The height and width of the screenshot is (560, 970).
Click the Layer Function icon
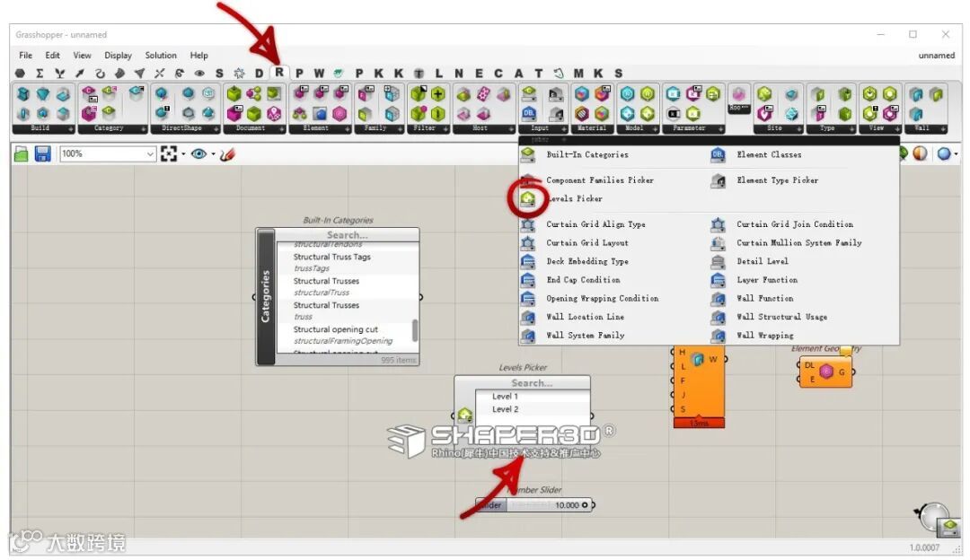pos(718,280)
